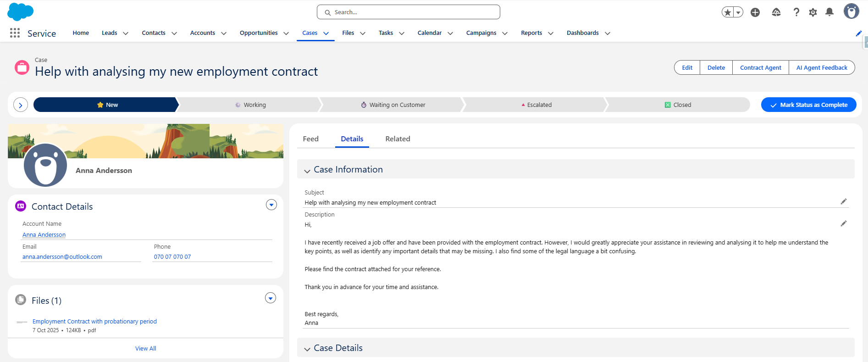Click the Help question mark icon

coord(796,12)
